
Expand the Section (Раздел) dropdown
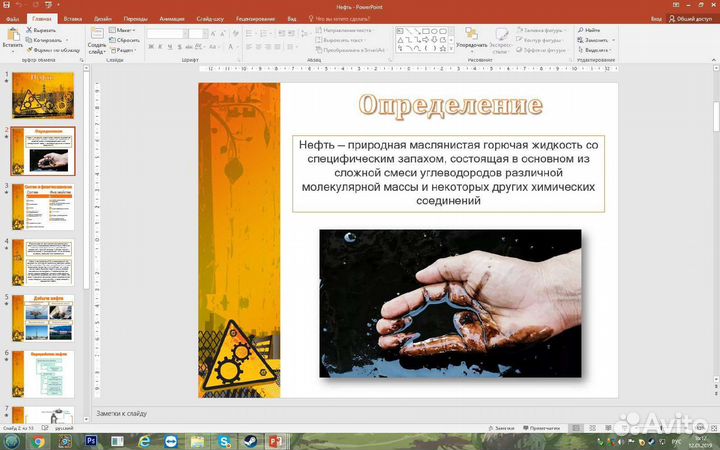tap(123, 50)
